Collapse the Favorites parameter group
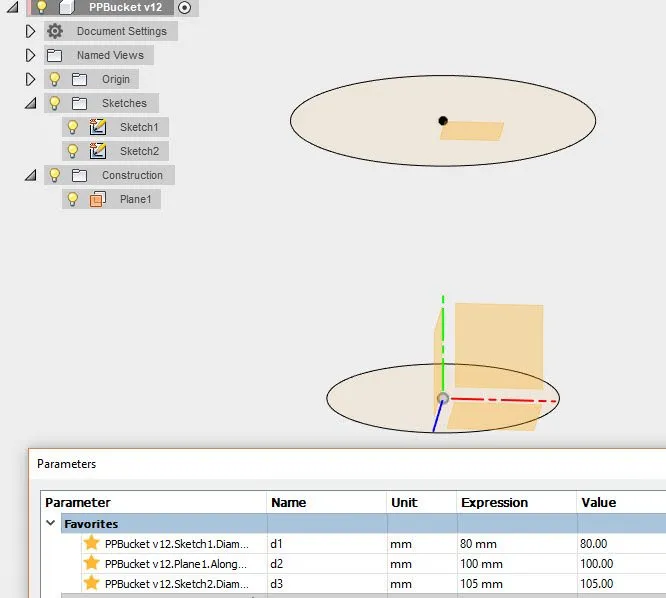 [51, 523]
